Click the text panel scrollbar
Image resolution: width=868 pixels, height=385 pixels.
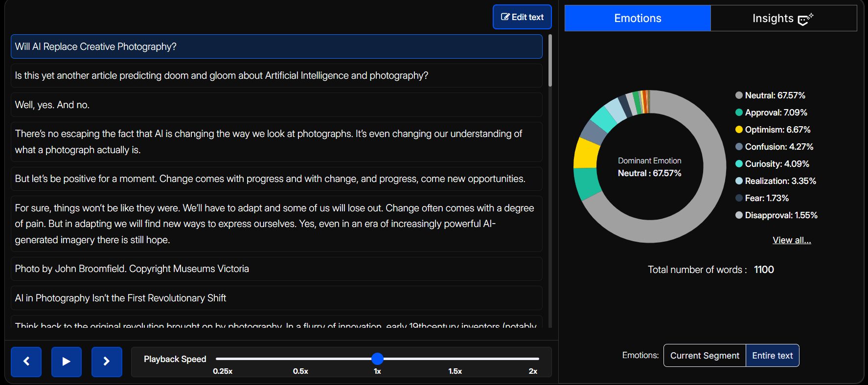pyautogui.click(x=550, y=61)
